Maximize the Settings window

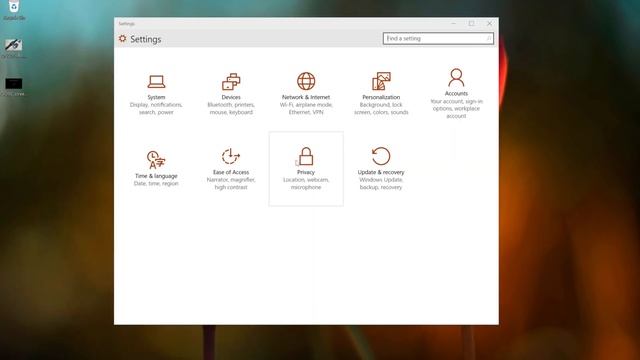click(471, 24)
